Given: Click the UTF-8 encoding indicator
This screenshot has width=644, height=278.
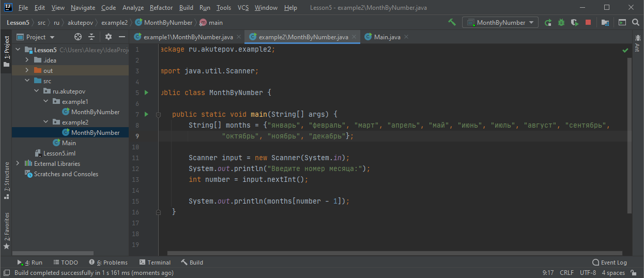Looking at the screenshot, I should [588, 273].
